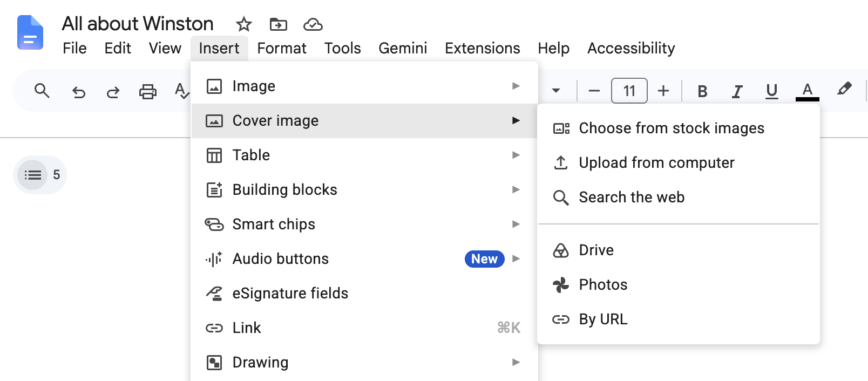Decrease font size with minus button
868x381 pixels.
tap(594, 91)
